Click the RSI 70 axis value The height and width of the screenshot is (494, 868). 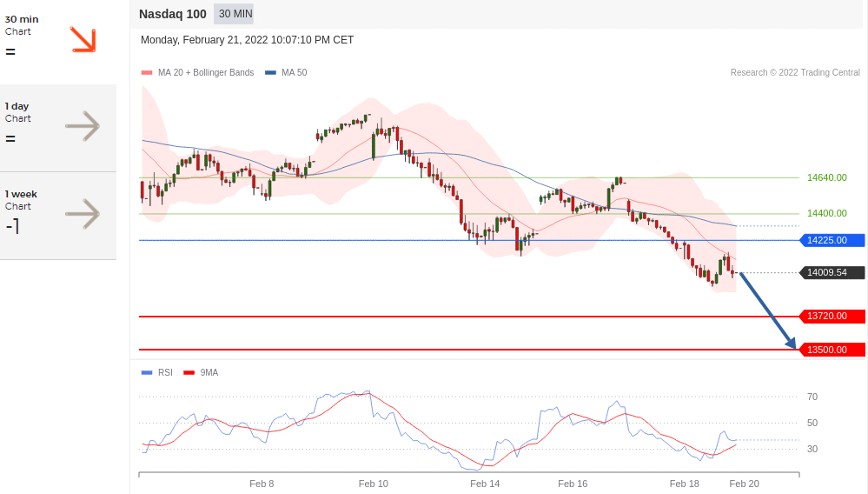[812, 397]
